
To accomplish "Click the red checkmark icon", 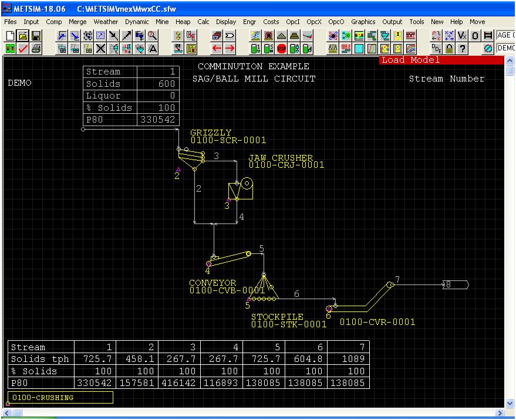I will pos(23,49).
